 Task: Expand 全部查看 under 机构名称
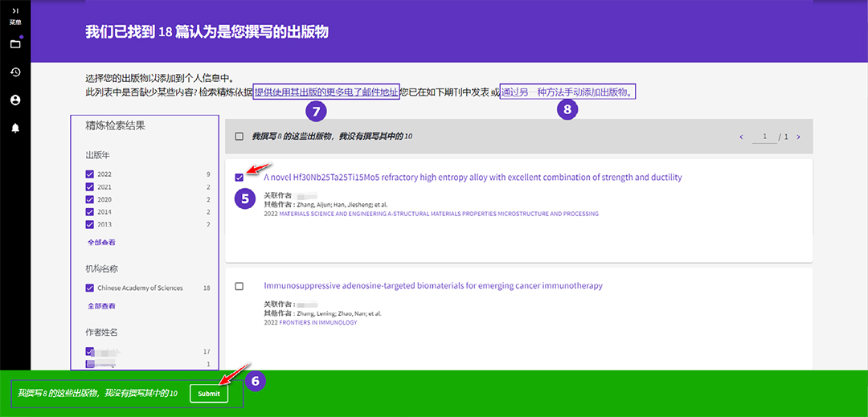(x=101, y=306)
